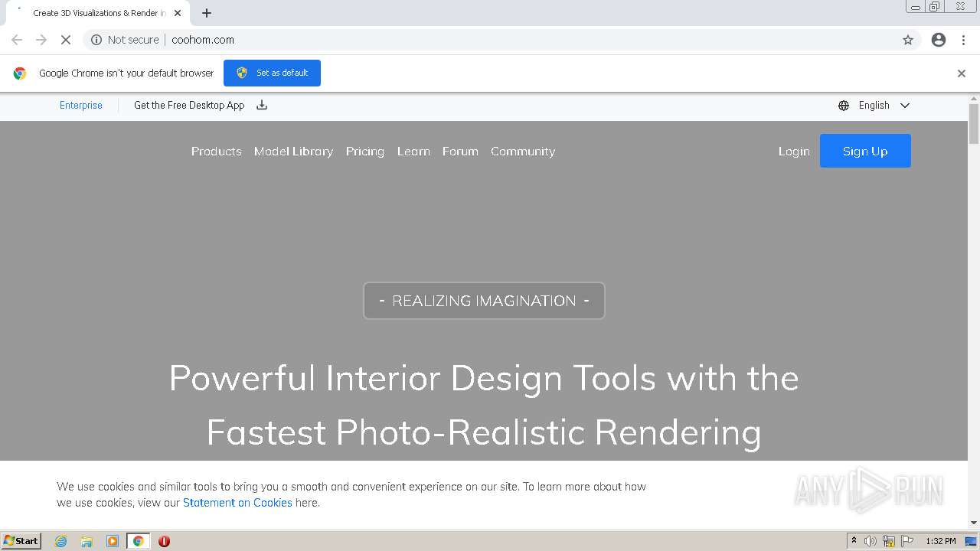Click the REALIZING IMAGINATION badge
The image size is (980, 551).
coord(484,301)
